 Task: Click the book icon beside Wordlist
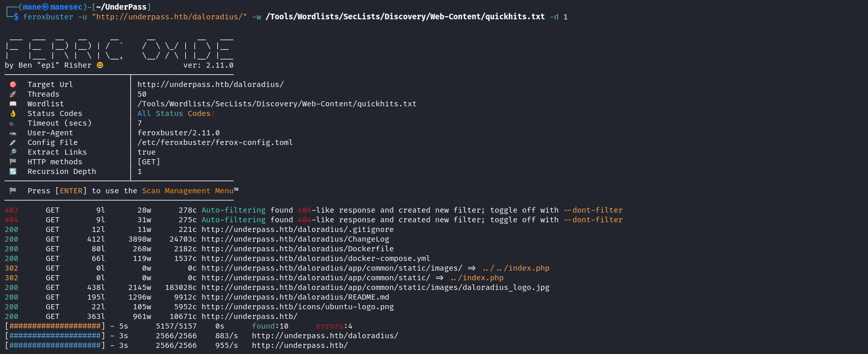tap(13, 104)
